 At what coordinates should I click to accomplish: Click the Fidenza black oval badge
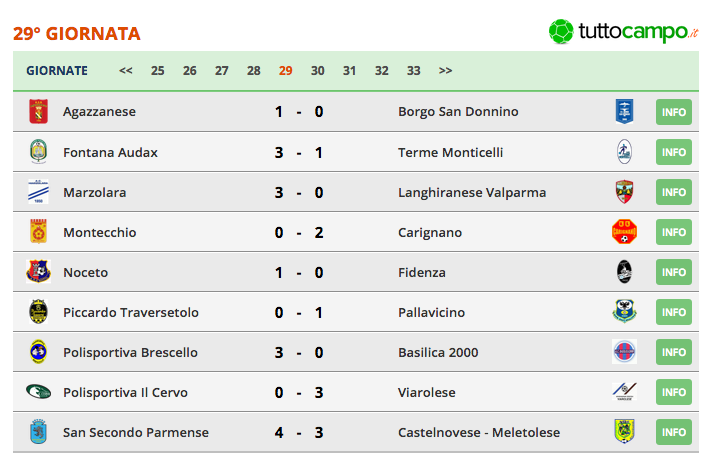(x=624, y=272)
